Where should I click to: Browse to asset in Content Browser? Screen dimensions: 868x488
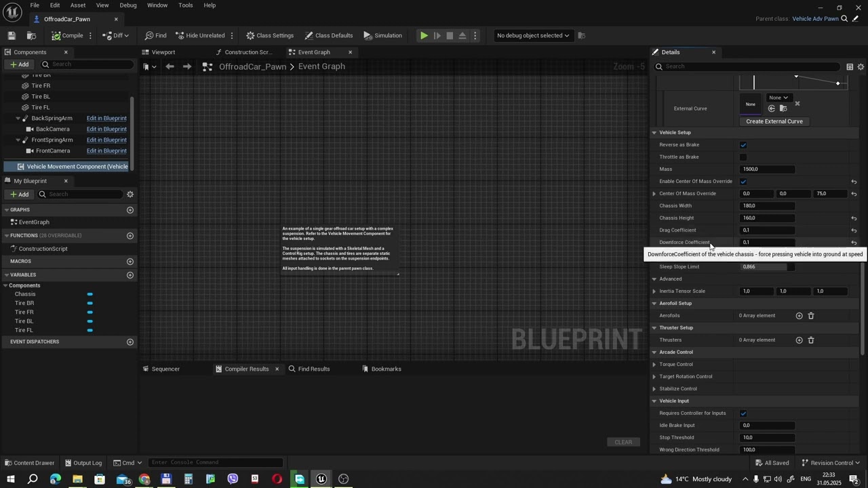click(31, 35)
